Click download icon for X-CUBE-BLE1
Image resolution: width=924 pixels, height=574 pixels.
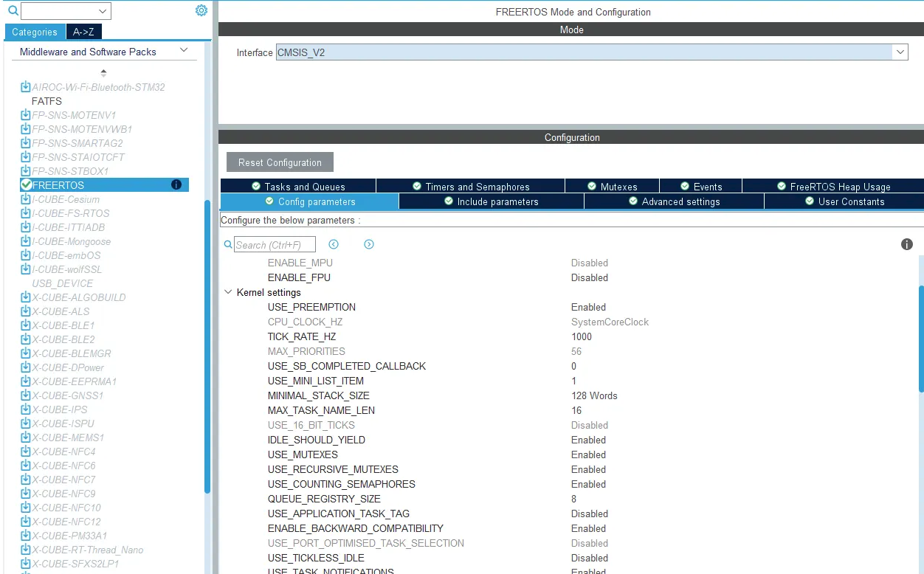point(26,325)
